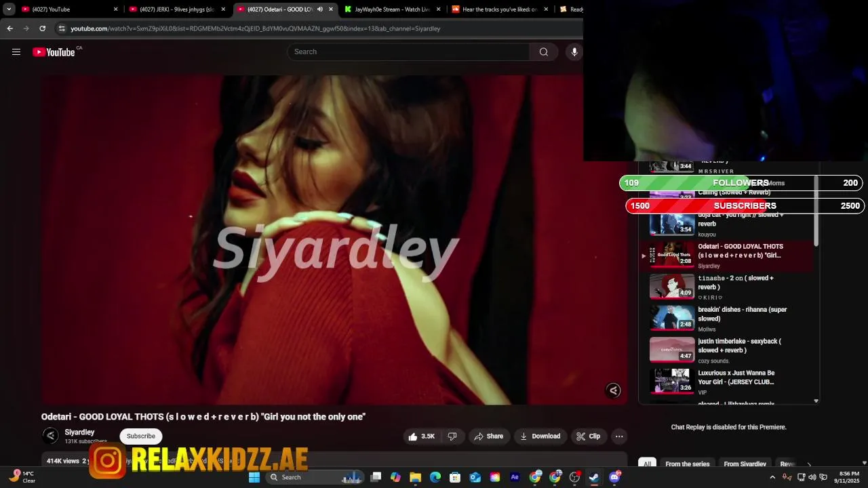Open Discord from the taskbar
Viewport: 868px width, 488px height.
pyautogui.click(x=615, y=477)
